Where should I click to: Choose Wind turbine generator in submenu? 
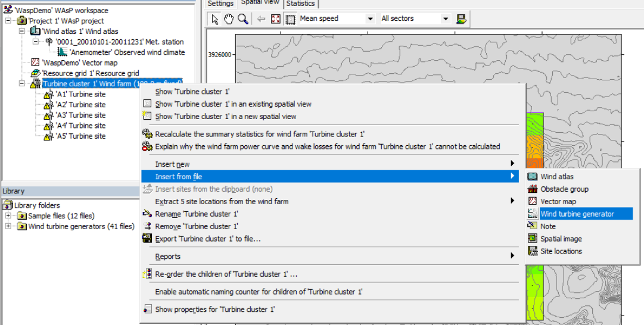pyautogui.click(x=577, y=214)
